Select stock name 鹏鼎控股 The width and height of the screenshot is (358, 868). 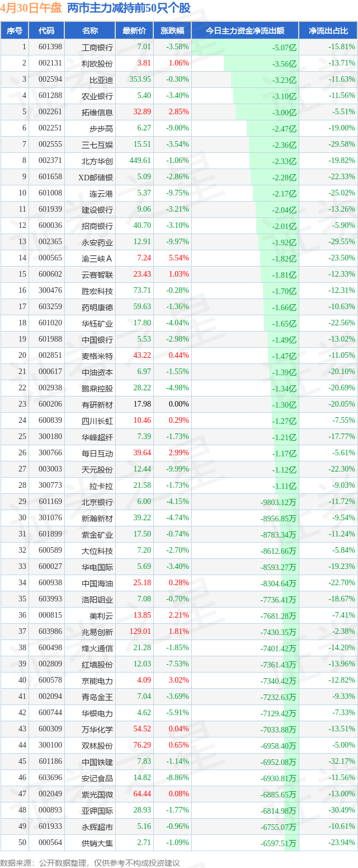97,388
